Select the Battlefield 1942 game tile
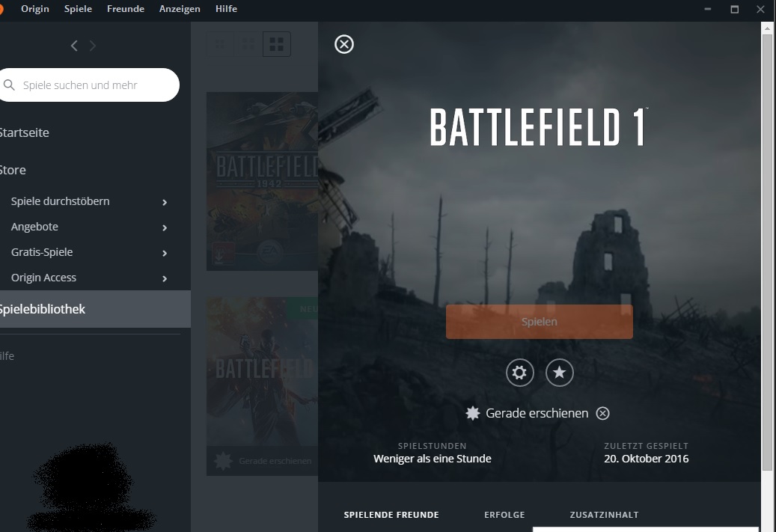776x532 pixels. [x=263, y=181]
